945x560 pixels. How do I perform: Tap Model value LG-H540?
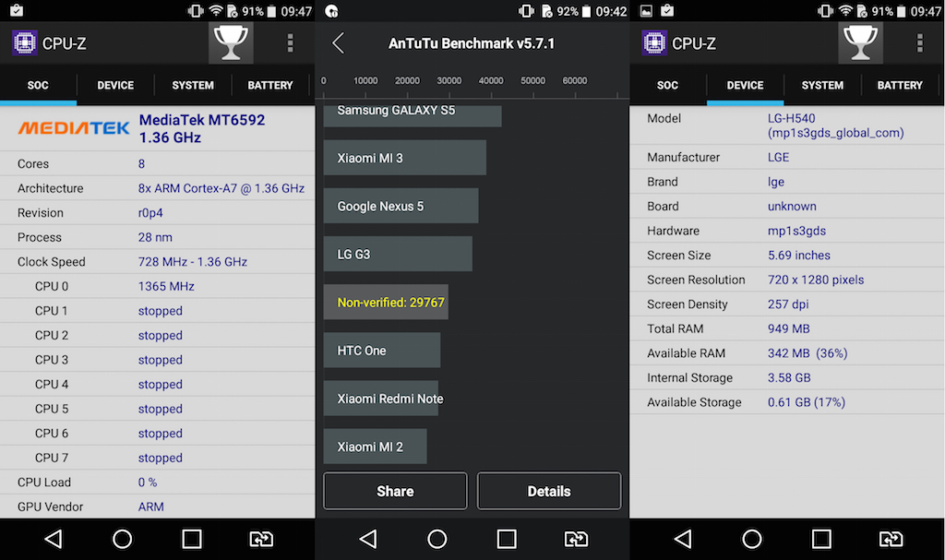point(835,125)
